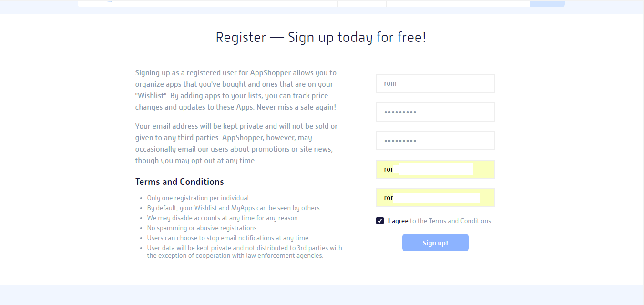Toggle the "I agree" checkbox

tap(380, 220)
